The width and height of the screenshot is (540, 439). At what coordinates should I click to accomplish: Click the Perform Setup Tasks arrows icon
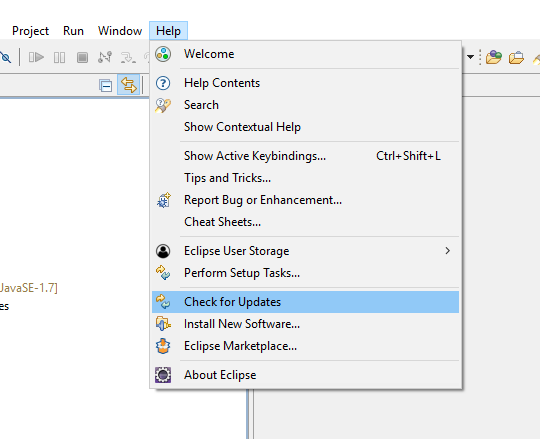pos(163,273)
